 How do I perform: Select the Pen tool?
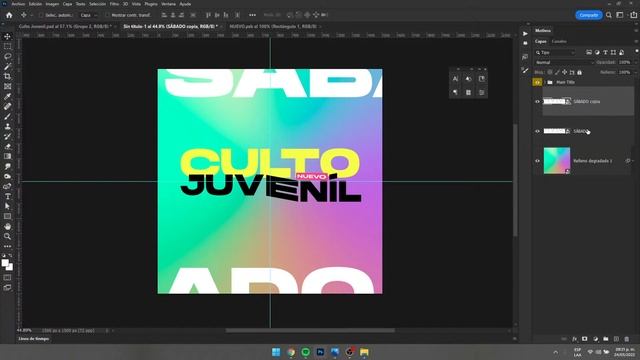click(7, 186)
